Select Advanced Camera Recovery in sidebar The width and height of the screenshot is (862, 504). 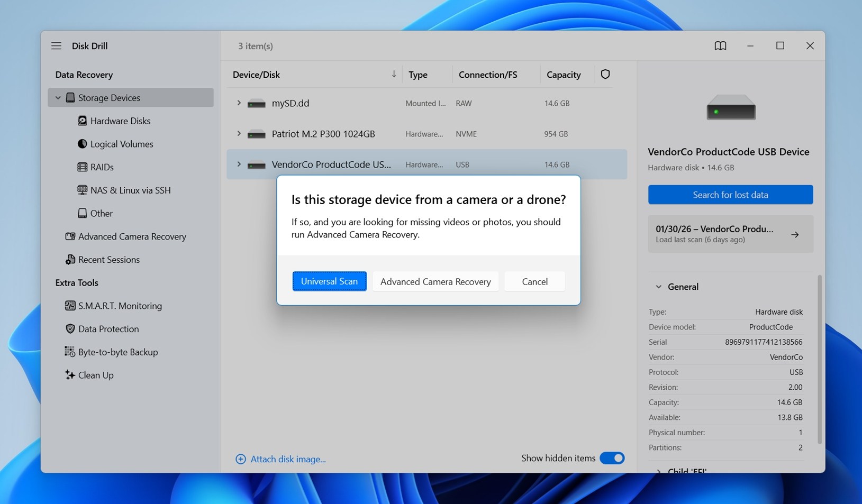132,236
